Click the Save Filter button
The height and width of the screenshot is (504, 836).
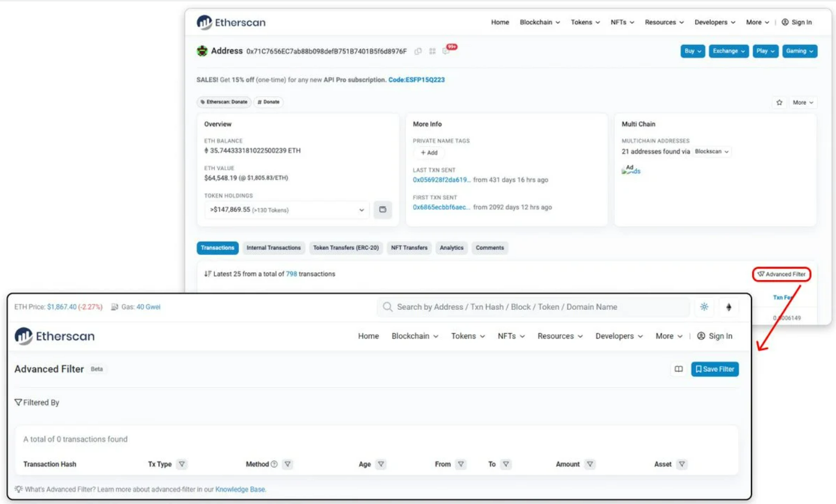pyautogui.click(x=714, y=369)
